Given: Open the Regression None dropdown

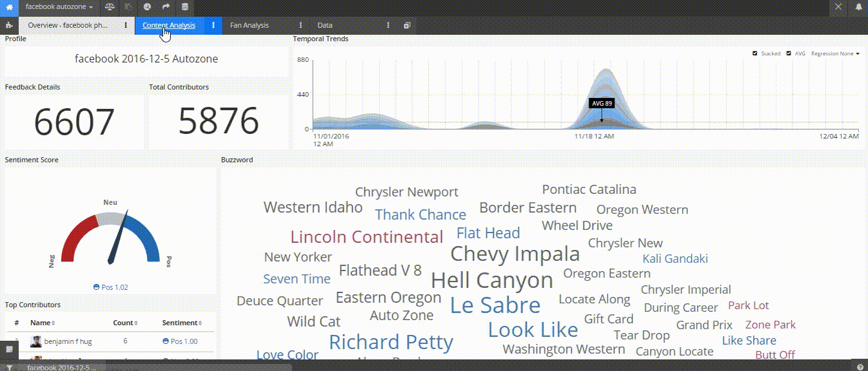Looking at the screenshot, I should coord(835,53).
